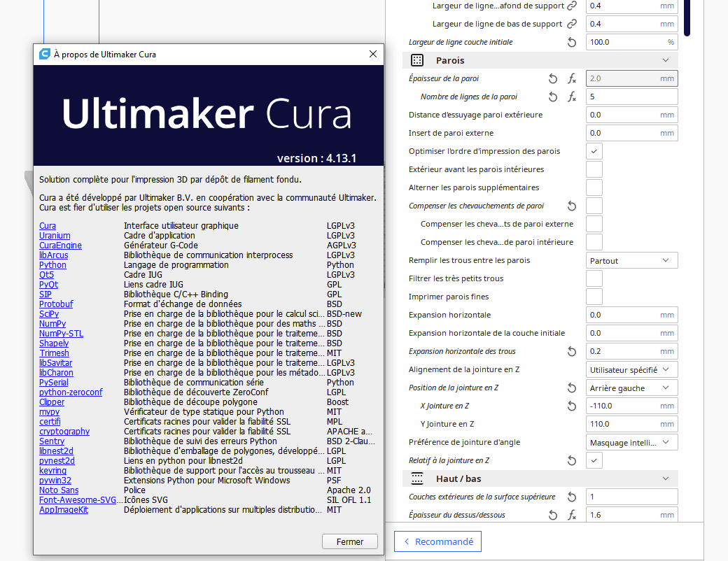Open the Shapely link
Screen dimensions: 728x561
pos(54,343)
